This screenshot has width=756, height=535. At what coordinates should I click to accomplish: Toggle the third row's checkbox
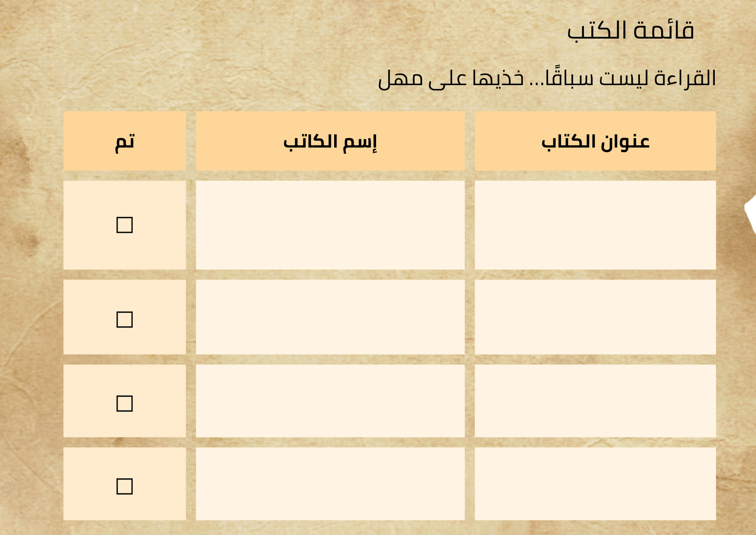(x=124, y=403)
